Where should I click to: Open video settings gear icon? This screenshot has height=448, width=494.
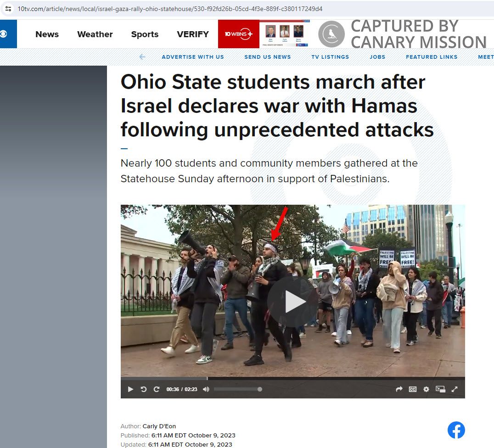(x=426, y=389)
